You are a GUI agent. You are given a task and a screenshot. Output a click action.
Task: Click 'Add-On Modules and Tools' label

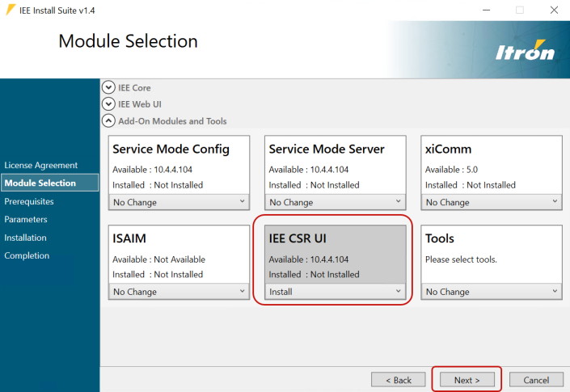(172, 121)
